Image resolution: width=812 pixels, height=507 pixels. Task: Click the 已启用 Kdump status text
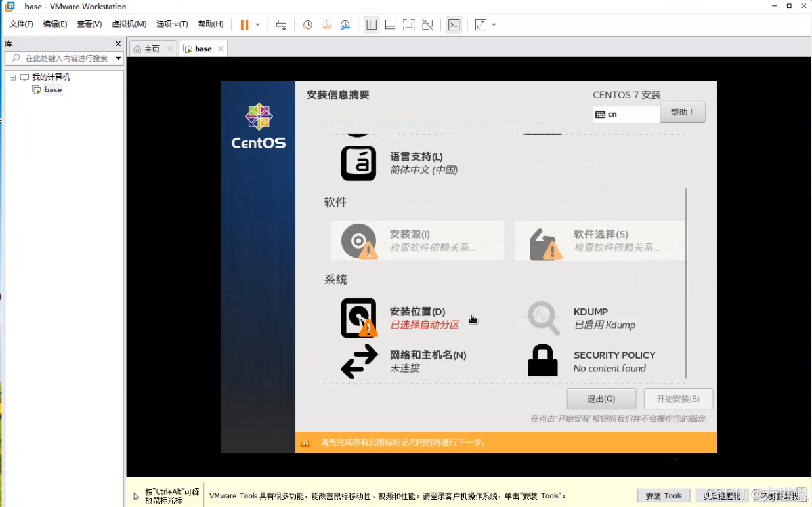(605, 325)
